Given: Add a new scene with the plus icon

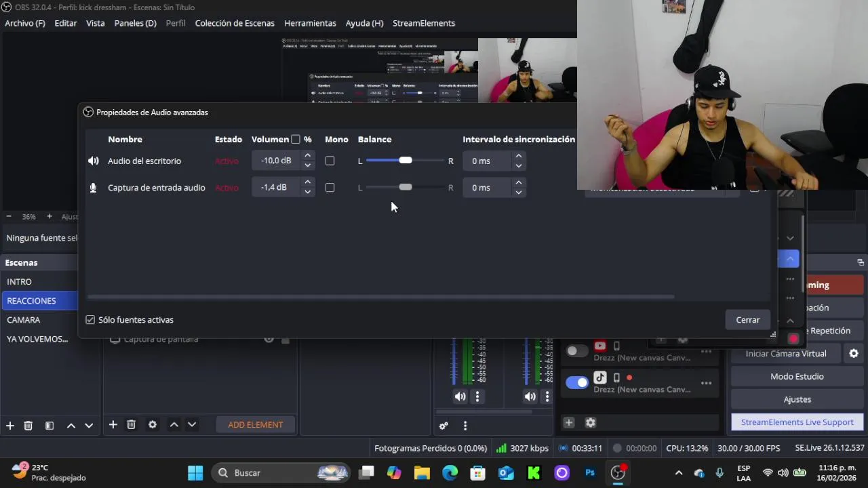Looking at the screenshot, I should (10, 425).
